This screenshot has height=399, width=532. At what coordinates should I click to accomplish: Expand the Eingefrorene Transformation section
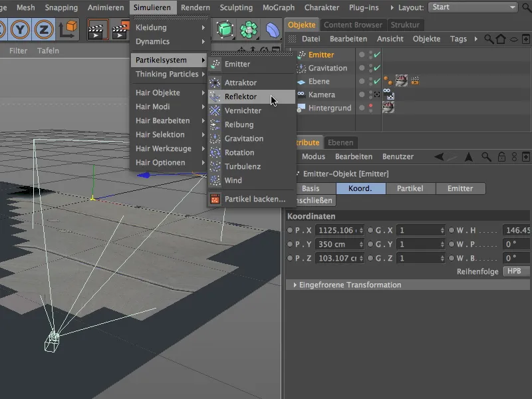pyautogui.click(x=295, y=285)
